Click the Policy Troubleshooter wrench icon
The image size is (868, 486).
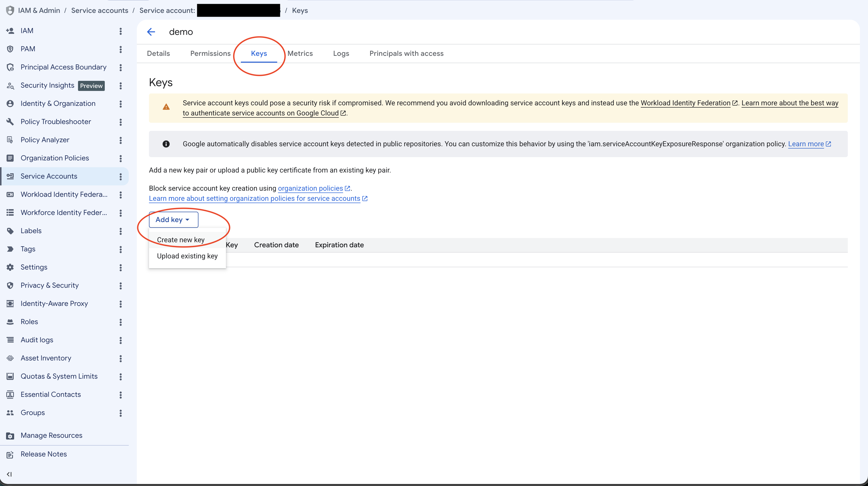tap(10, 122)
